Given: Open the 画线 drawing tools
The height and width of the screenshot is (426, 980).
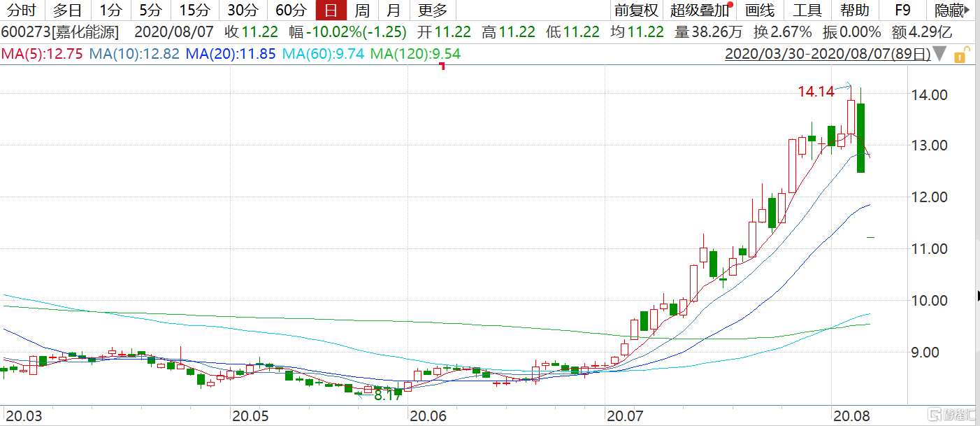Looking at the screenshot, I should click(x=760, y=10).
